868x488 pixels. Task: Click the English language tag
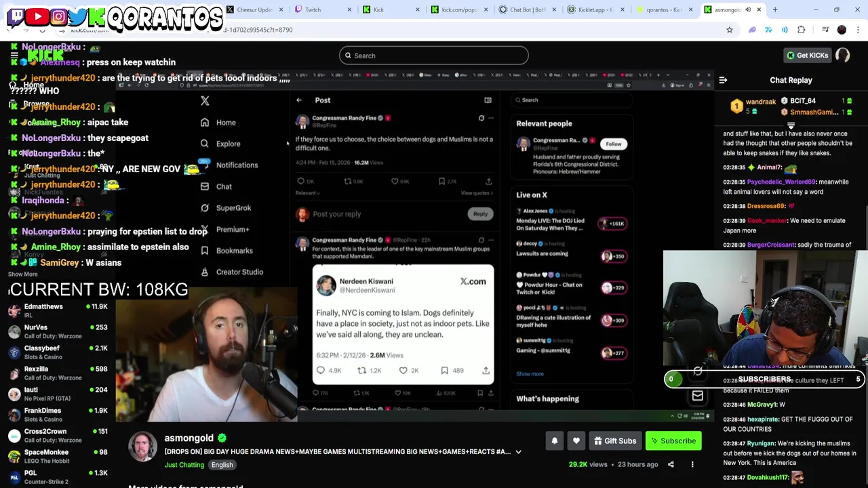(222, 465)
